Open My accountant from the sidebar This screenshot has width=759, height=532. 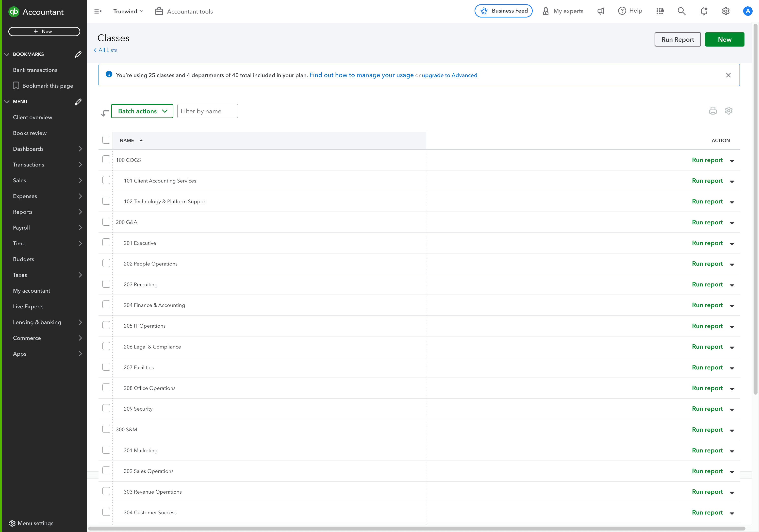32,291
